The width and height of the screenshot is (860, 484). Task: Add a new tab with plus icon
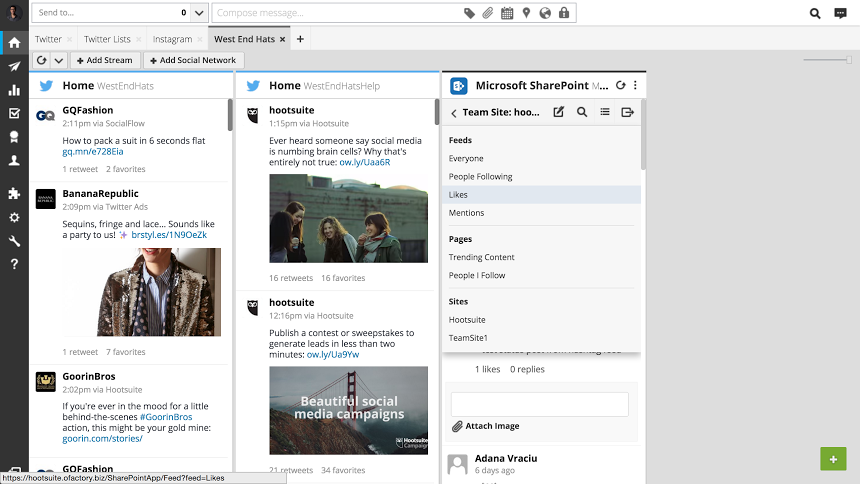[x=300, y=39]
